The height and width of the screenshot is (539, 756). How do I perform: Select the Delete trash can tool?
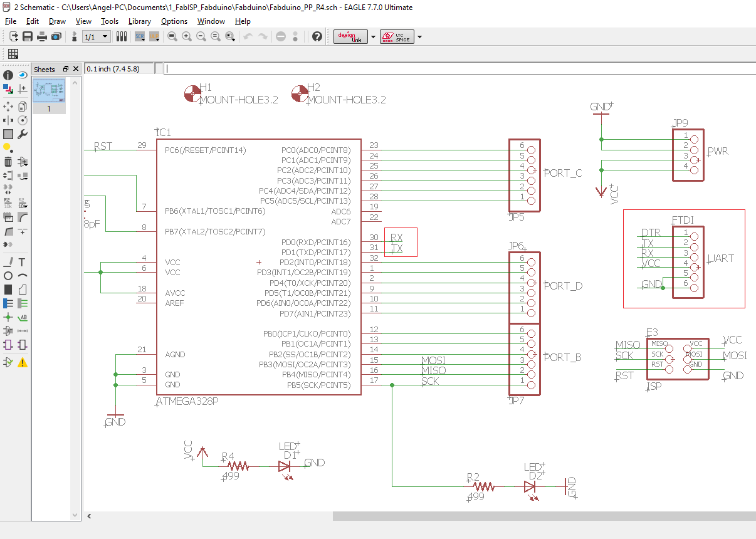coord(8,162)
